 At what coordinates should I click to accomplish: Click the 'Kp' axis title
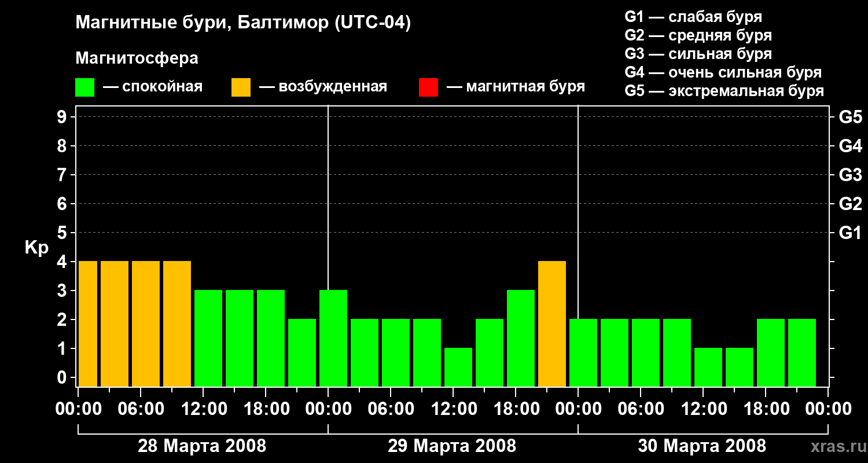pos(36,248)
